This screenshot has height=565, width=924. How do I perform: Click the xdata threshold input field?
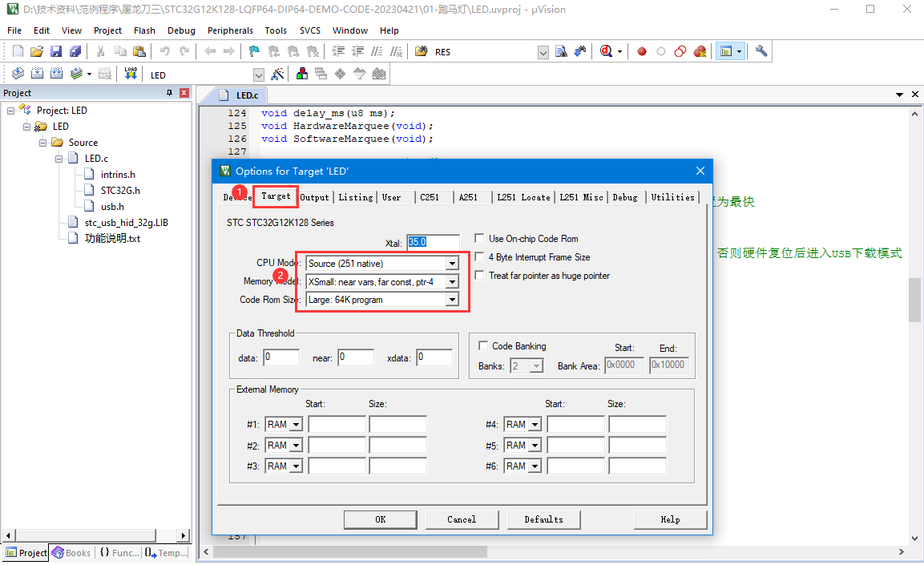pyautogui.click(x=434, y=357)
